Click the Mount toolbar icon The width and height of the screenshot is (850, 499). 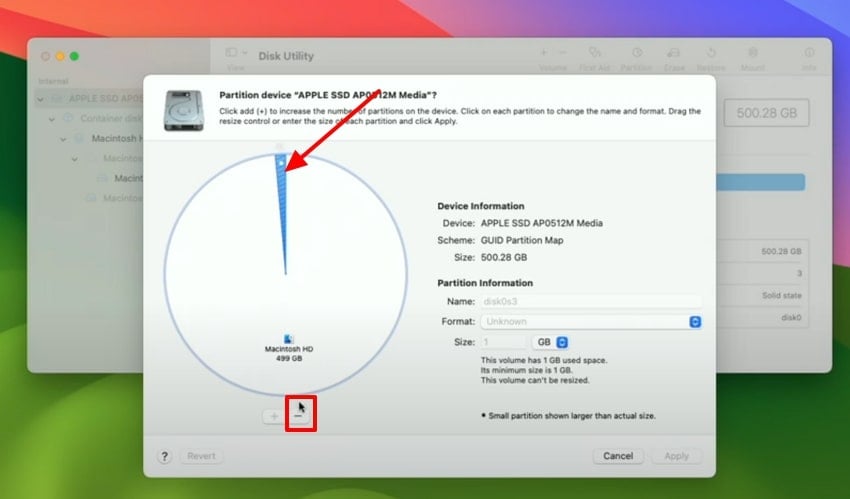tap(752, 53)
